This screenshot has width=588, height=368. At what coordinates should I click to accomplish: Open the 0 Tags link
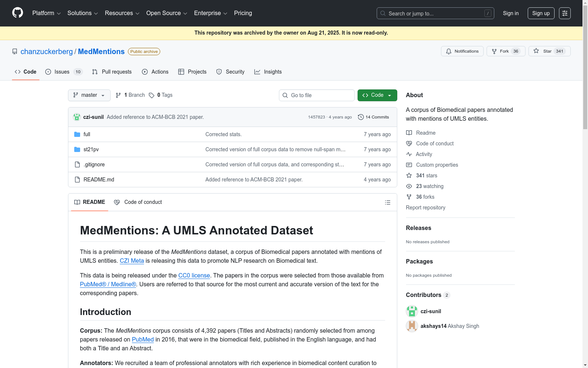click(x=161, y=95)
